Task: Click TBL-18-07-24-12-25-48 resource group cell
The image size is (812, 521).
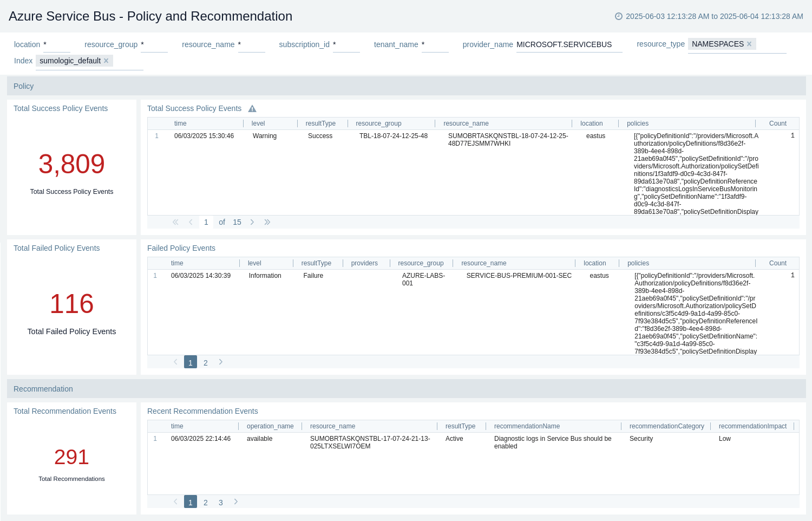Action: [x=394, y=136]
